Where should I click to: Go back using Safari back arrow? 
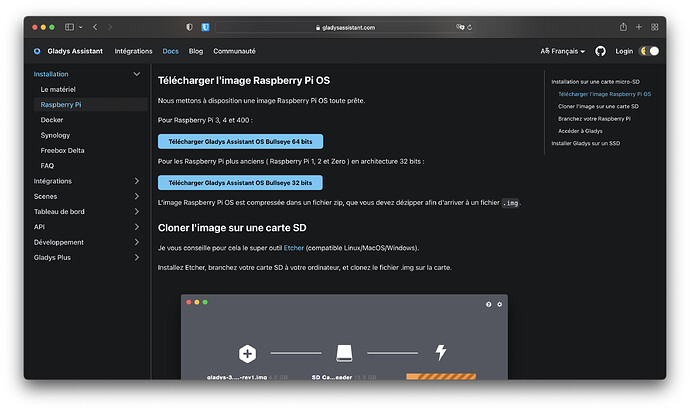tap(95, 27)
